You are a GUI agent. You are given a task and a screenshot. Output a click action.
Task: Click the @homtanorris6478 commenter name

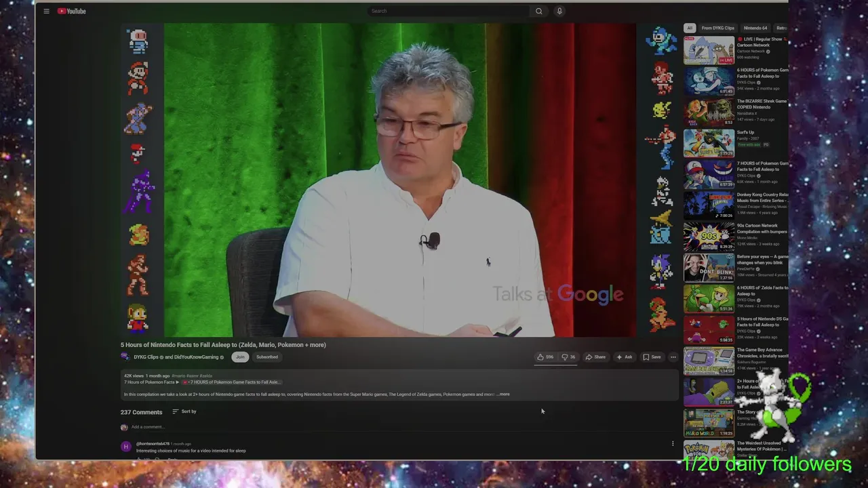(153, 444)
